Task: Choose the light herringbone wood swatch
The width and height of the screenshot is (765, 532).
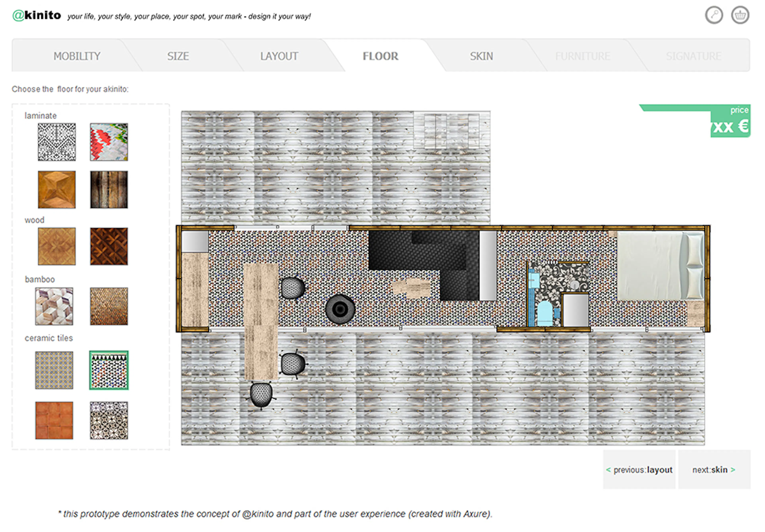Action: click(57, 246)
